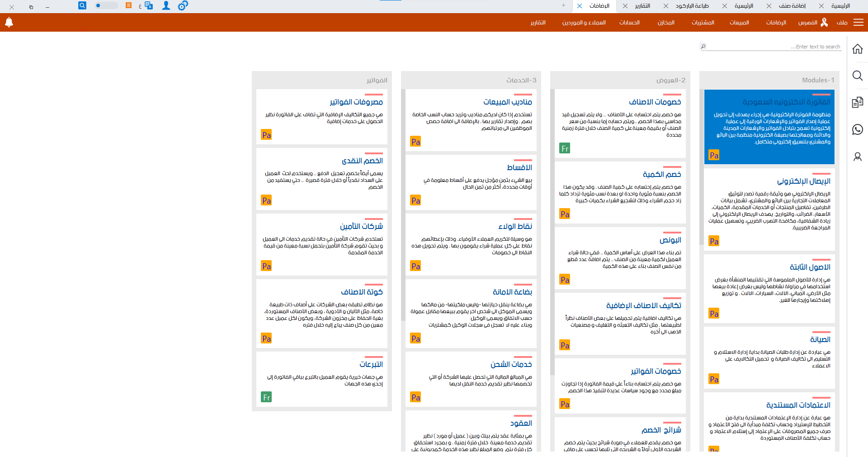Click the notification bell icon

pyautogui.click(x=9, y=22)
